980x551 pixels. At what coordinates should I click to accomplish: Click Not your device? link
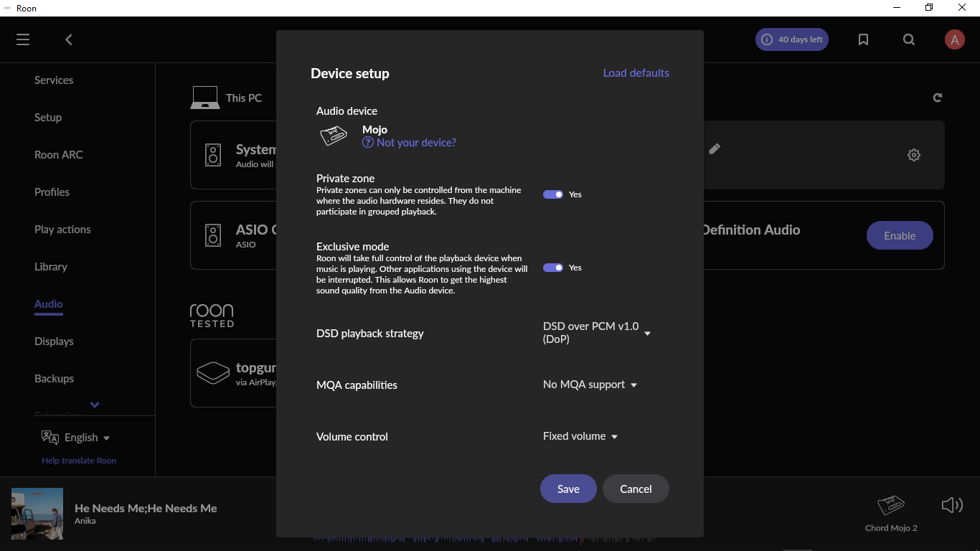point(410,143)
